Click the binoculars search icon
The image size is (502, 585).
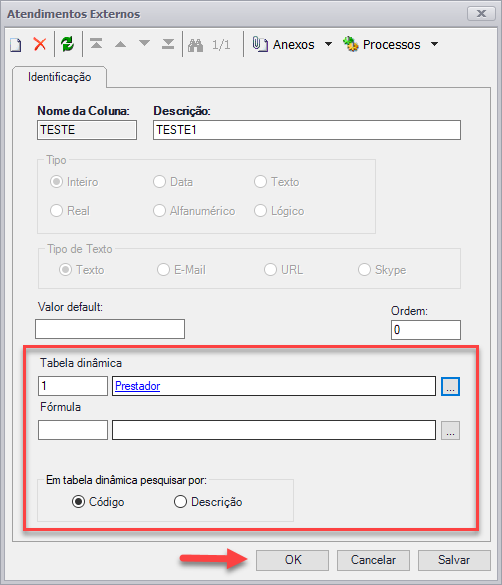pyautogui.click(x=195, y=45)
